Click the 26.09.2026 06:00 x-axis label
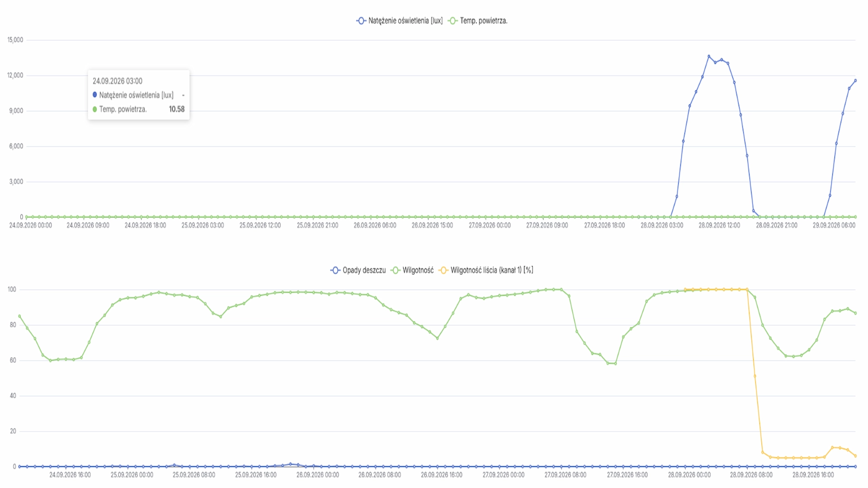The width and height of the screenshot is (868, 488). point(375,225)
